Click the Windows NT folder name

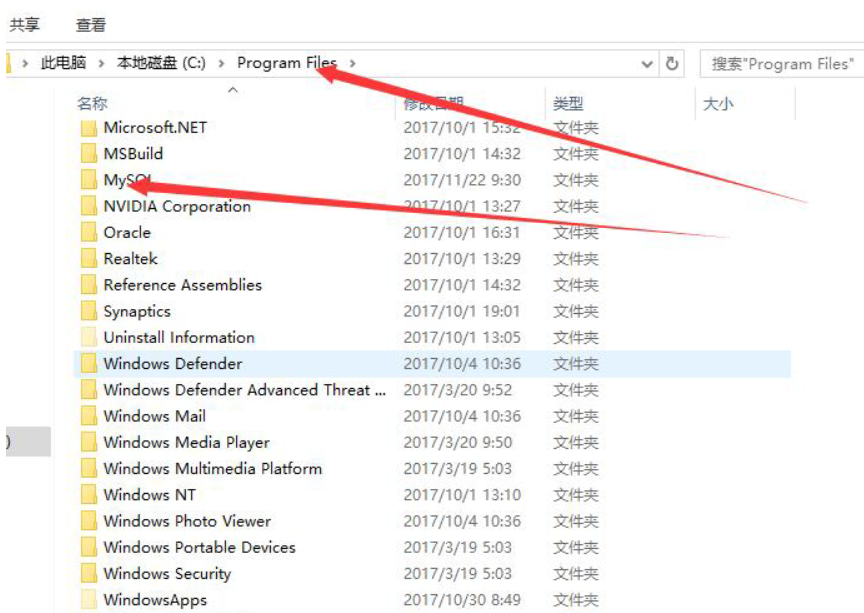coord(149,495)
